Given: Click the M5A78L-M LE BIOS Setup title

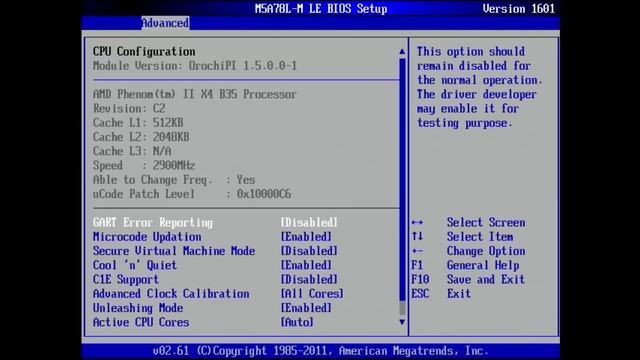Looking at the screenshot, I should (x=321, y=9).
